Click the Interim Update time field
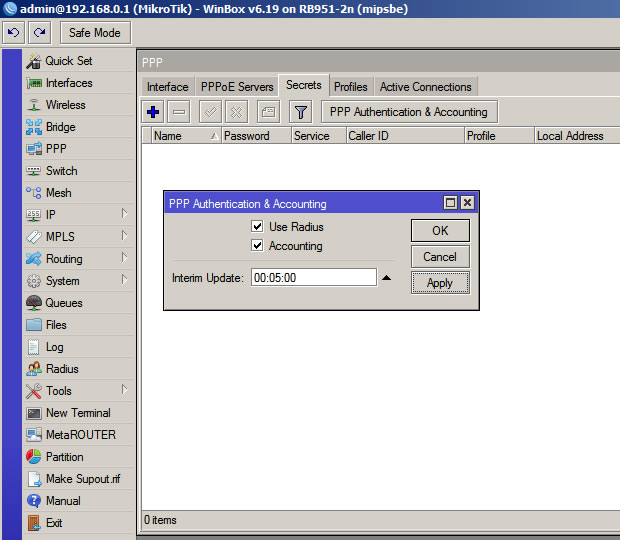Image resolution: width=620 pixels, height=540 pixels. tap(313, 278)
